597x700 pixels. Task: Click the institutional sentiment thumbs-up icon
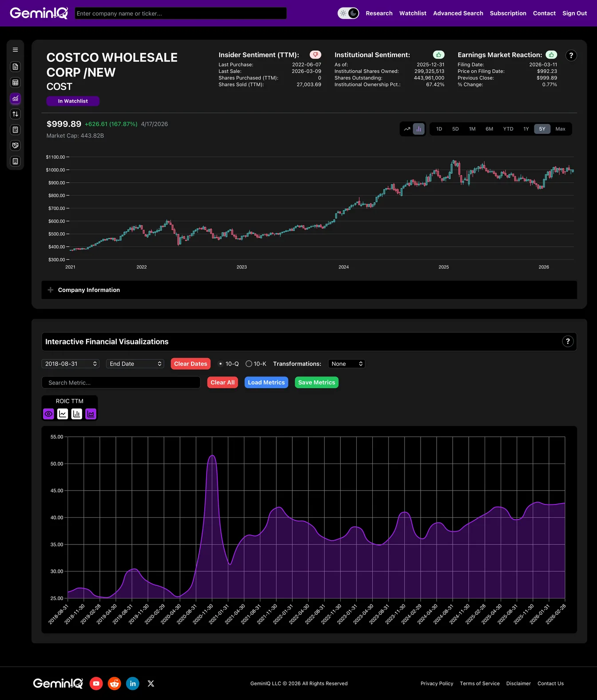click(x=438, y=55)
